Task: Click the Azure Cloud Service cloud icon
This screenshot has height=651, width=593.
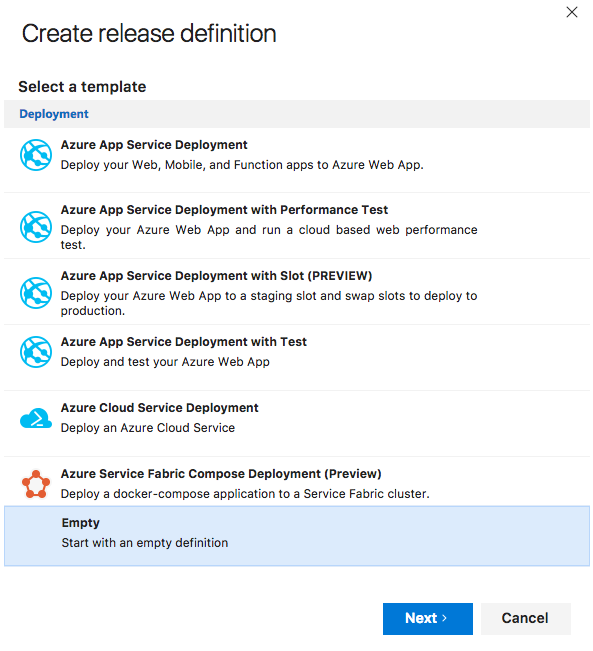Action: pos(36,418)
